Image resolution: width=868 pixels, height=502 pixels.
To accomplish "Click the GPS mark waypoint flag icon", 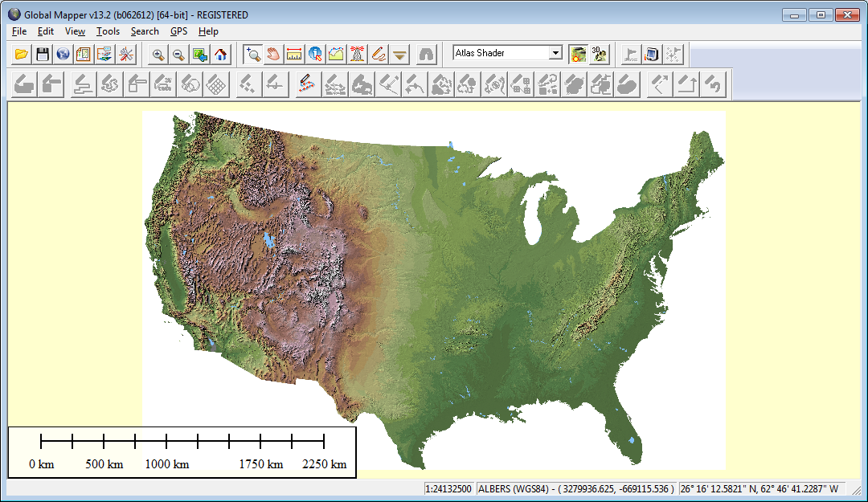I will coord(631,55).
